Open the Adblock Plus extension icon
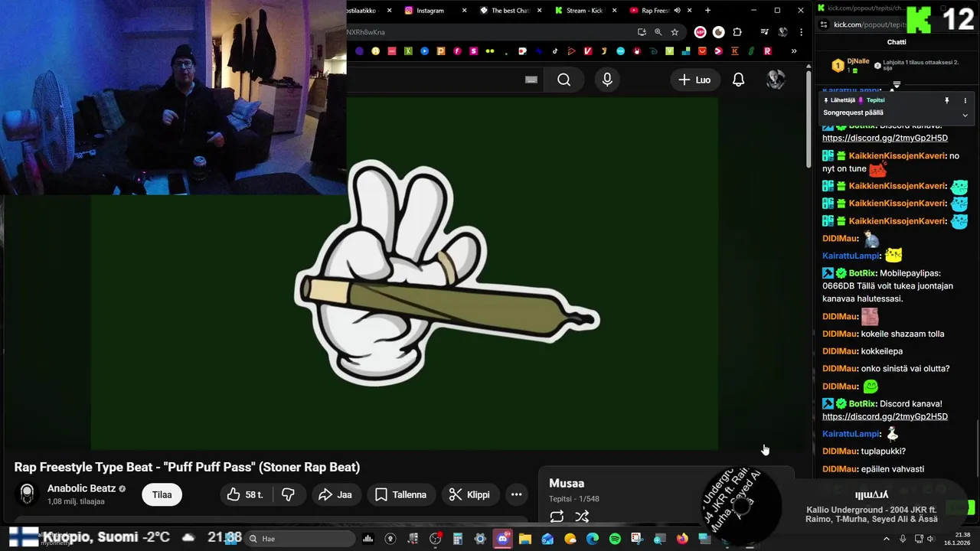Viewport: 980px width, 551px height. (700, 32)
